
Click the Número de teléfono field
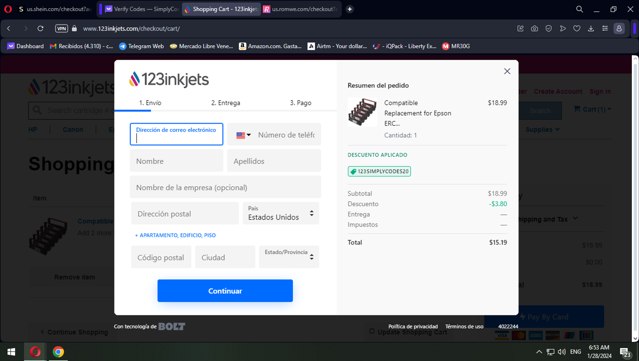point(286,135)
